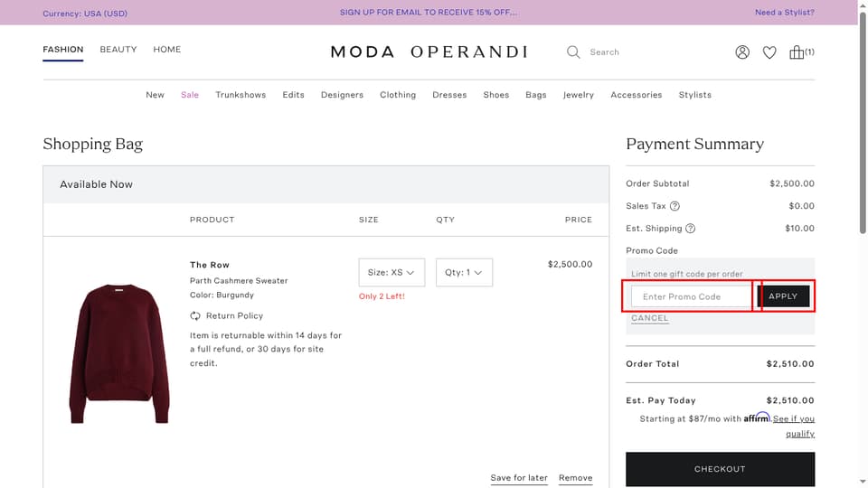This screenshot has height=488, width=868.
Task: Open the Sale menu item
Action: pos(190,95)
